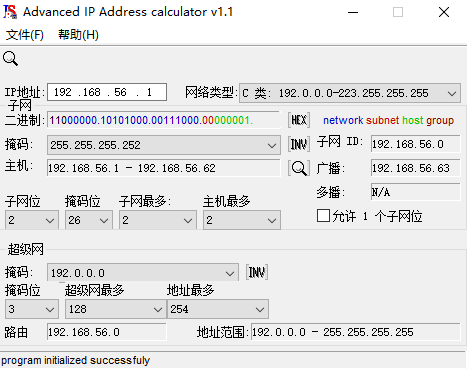Click the green 'host' legend text
This screenshot has height=369, width=467.
tap(412, 120)
